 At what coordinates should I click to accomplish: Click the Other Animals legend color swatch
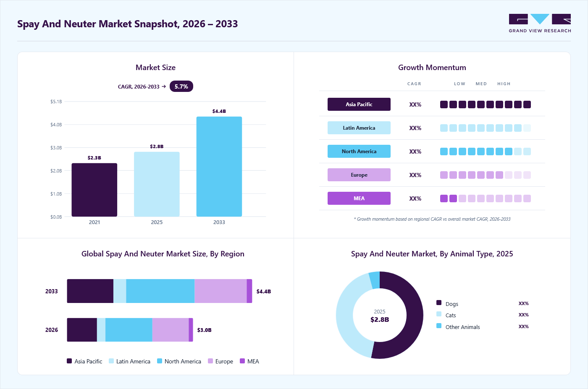439,326
